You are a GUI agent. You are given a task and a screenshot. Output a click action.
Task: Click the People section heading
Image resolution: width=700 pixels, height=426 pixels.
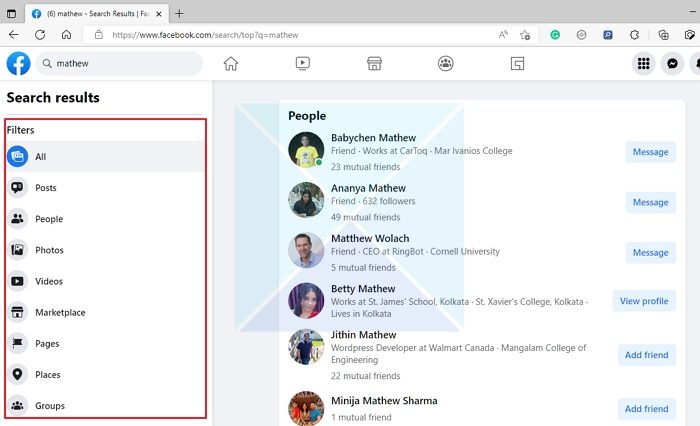307,116
